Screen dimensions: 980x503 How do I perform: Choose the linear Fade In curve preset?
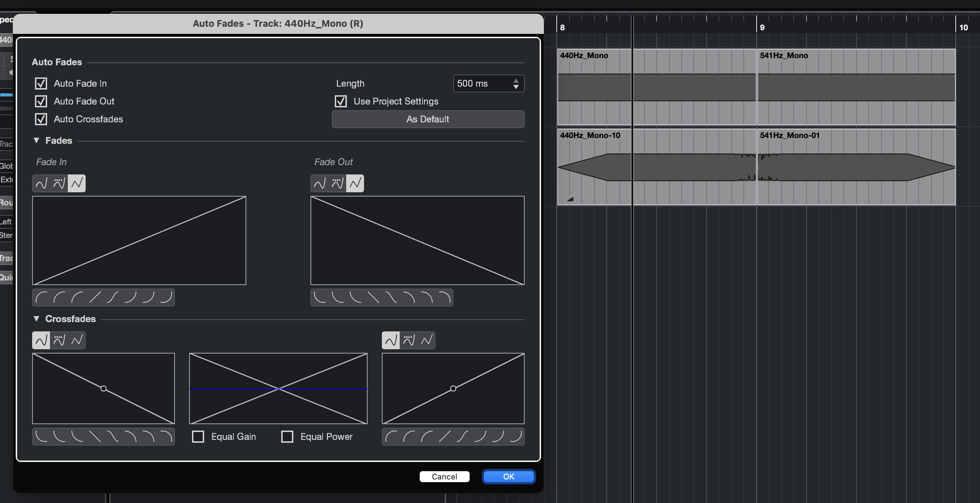[95, 297]
